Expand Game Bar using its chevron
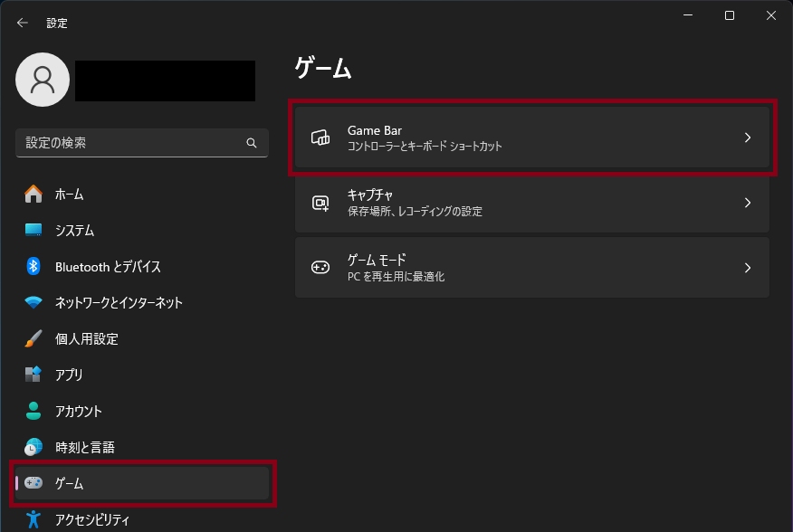Screen dimensions: 793x532 pos(748,138)
